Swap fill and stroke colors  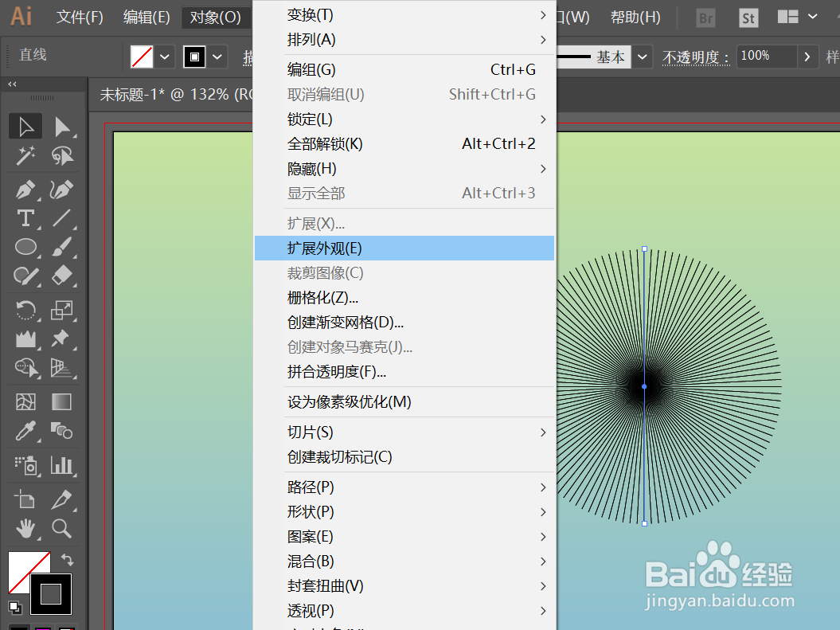coord(68,560)
